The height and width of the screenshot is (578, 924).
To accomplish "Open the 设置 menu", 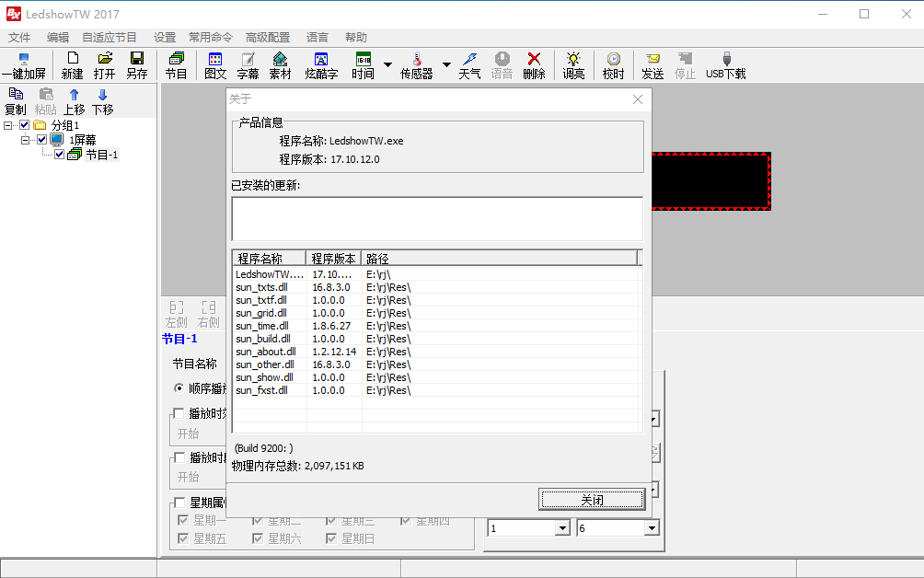I will click(165, 37).
